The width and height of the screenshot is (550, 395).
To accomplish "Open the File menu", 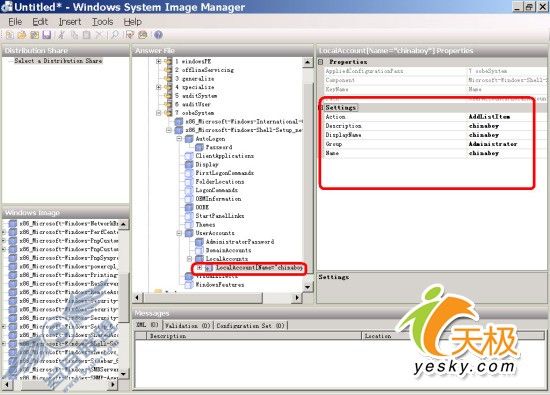I will pos(15,22).
